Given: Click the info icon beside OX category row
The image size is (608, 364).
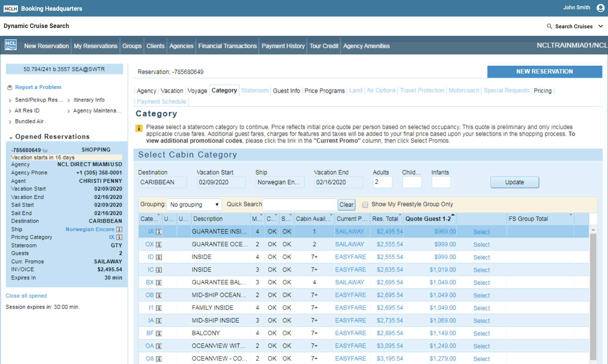Looking at the screenshot, I should (x=159, y=244).
